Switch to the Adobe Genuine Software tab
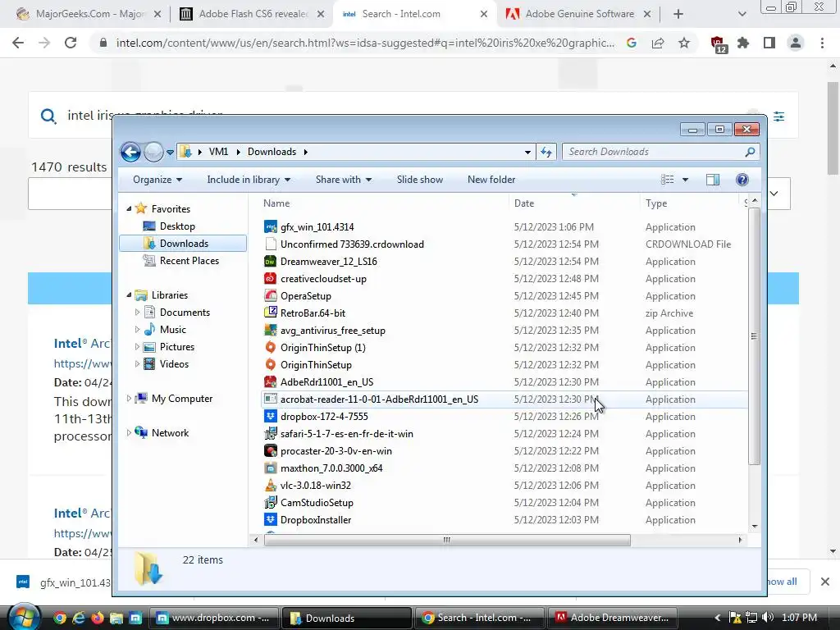This screenshot has width=840, height=630. click(x=578, y=14)
